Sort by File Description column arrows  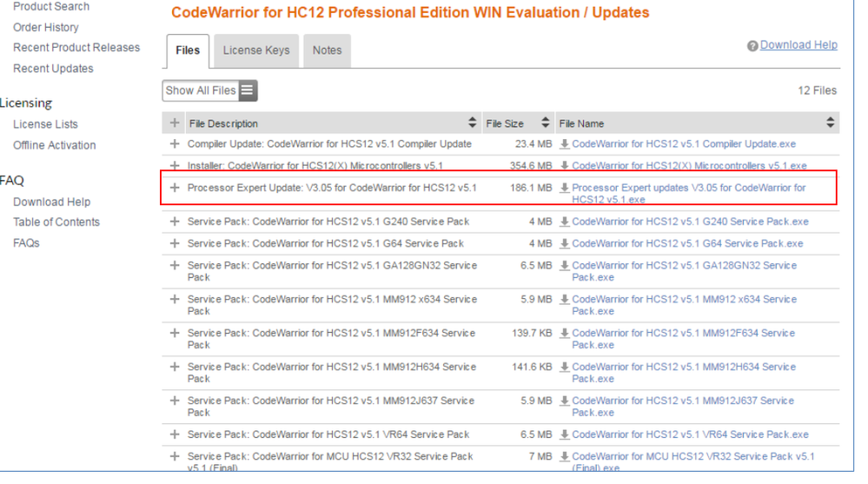tap(473, 123)
